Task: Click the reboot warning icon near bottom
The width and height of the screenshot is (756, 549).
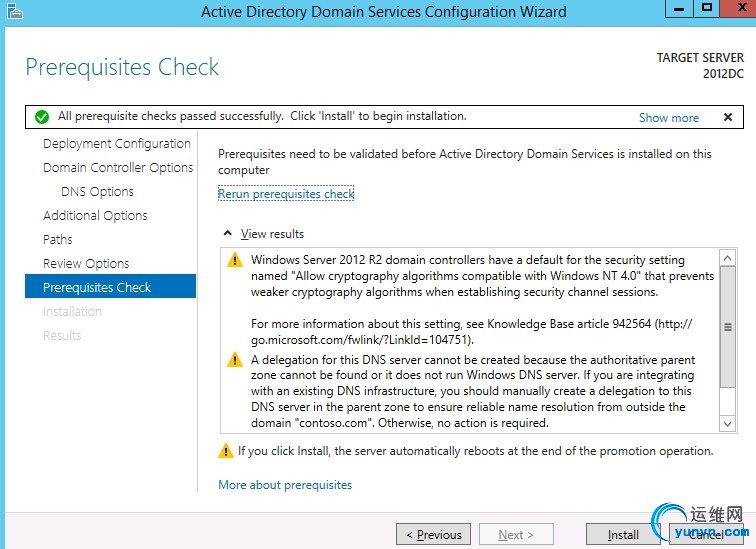Action: click(226, 451)
